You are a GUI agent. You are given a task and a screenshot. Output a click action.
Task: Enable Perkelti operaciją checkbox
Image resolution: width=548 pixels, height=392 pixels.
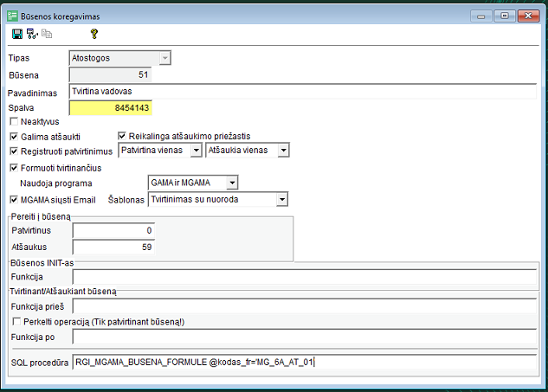click(x=14, y=321)
